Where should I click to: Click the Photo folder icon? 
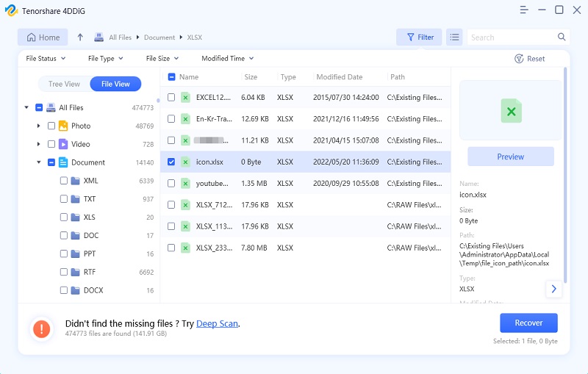[63, 126]
